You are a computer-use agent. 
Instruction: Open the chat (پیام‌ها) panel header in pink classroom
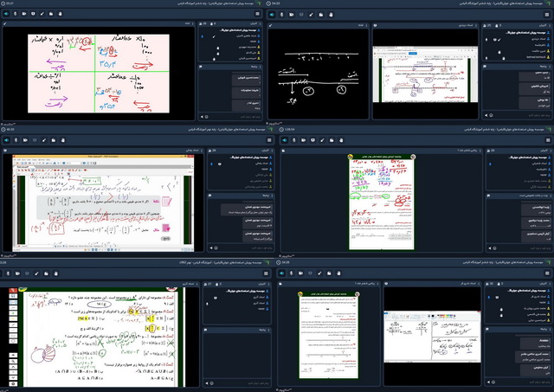click(252, 66)
